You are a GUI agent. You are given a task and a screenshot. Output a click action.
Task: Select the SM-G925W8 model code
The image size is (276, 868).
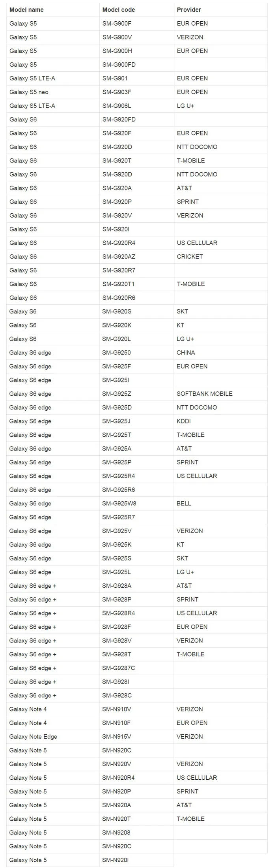pyautogui.click(x=119, y=503)
